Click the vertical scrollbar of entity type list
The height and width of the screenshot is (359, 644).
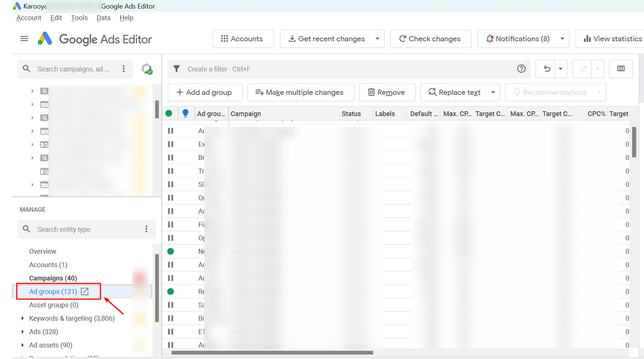tap(157, 288)
